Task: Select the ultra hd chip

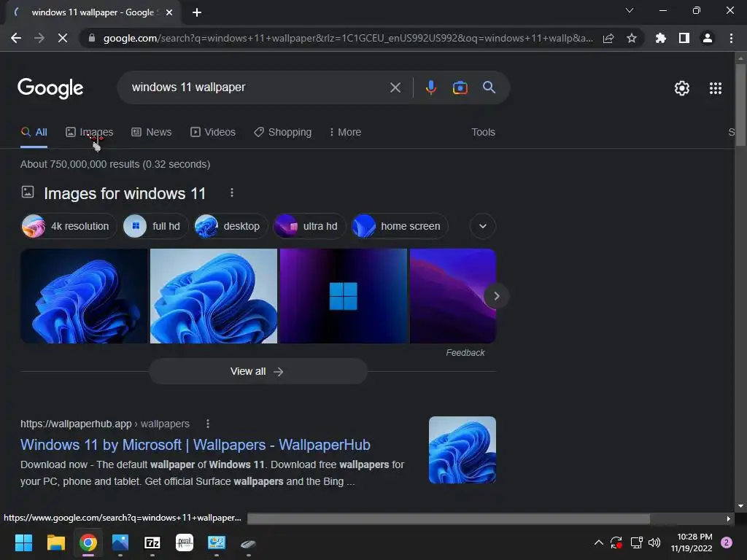Action: 309,226
